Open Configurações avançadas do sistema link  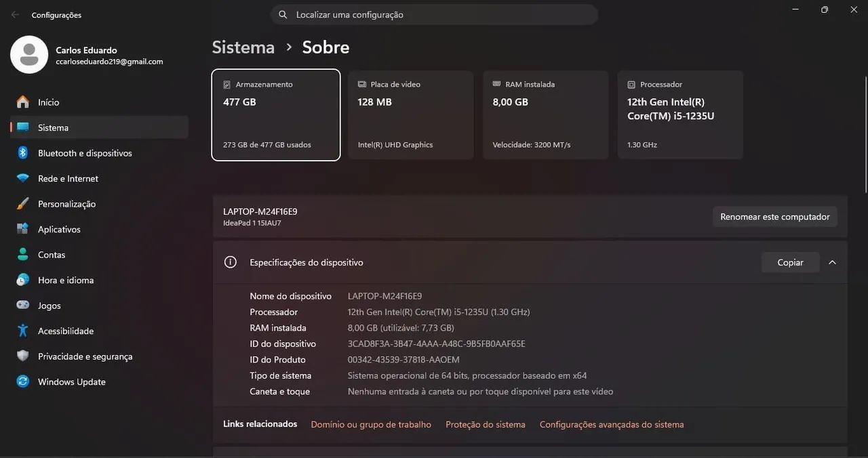point(612,425)
